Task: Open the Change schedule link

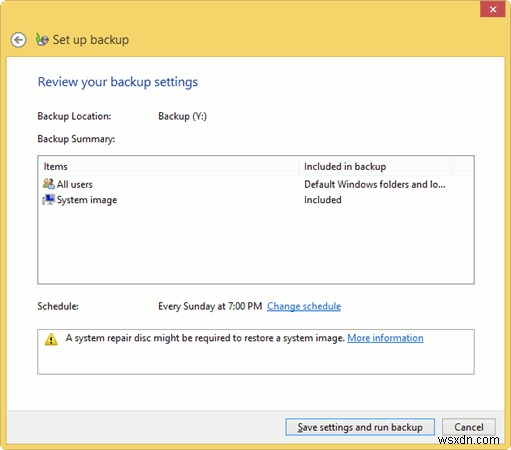Action: [x=304, y=306]
